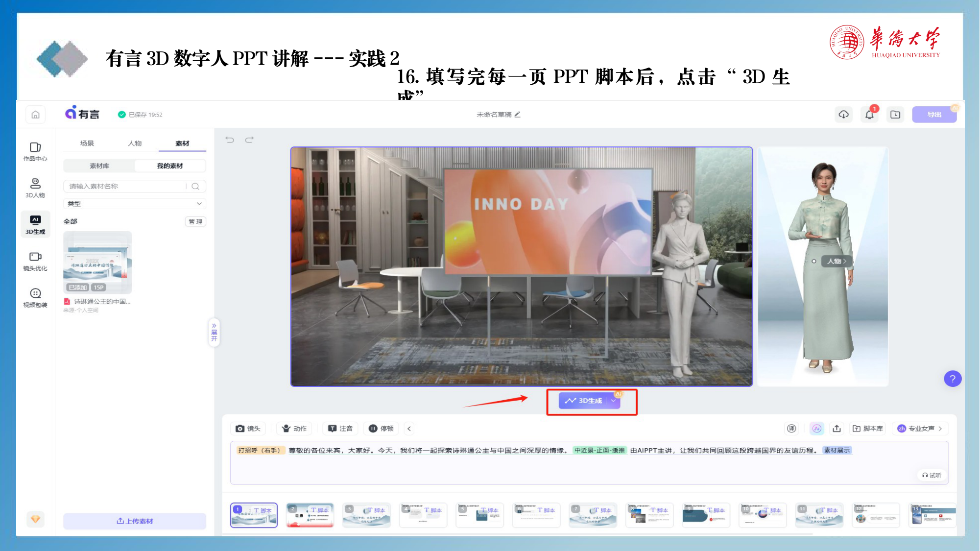
Task: Click the redo arrow icon
Action: (249, 140)
